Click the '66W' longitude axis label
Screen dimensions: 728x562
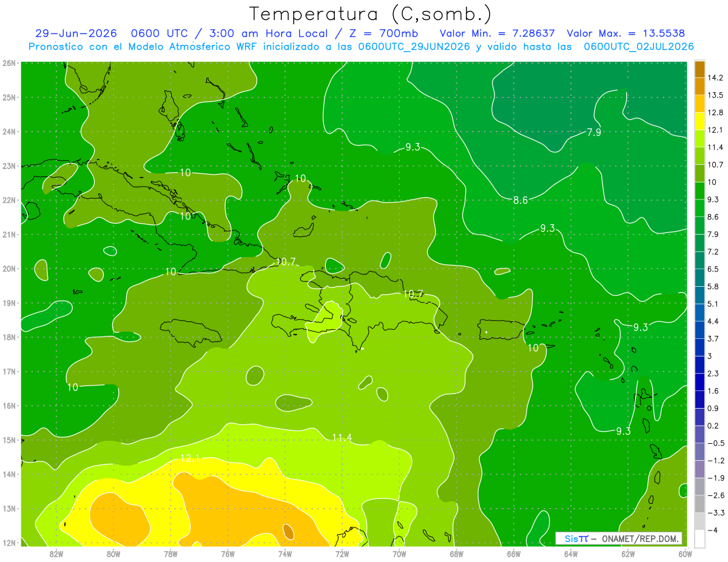pyautogui.click(x=513, y=554)
